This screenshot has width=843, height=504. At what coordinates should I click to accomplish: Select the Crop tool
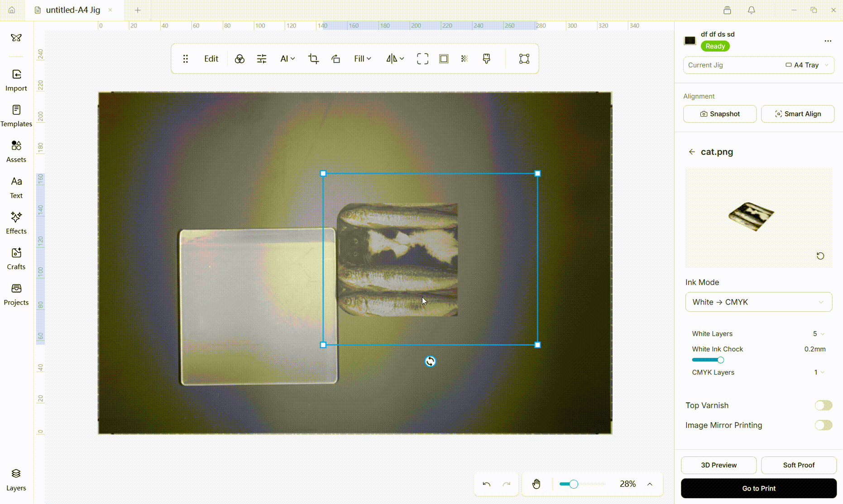pos(313,59)
